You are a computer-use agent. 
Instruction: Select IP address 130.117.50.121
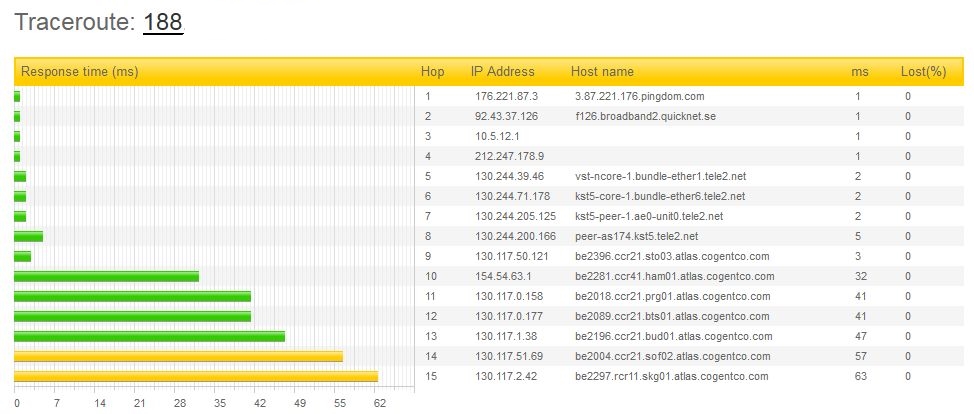click(512, 256)
